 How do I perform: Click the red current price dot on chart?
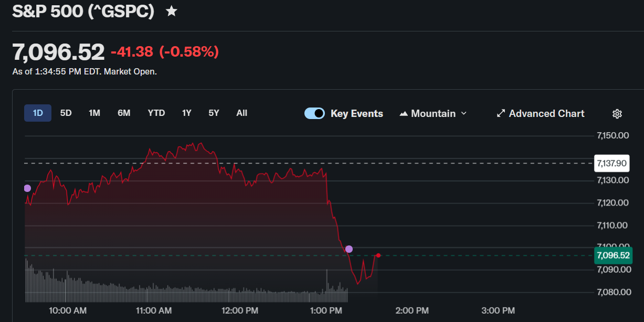(378, 255)
